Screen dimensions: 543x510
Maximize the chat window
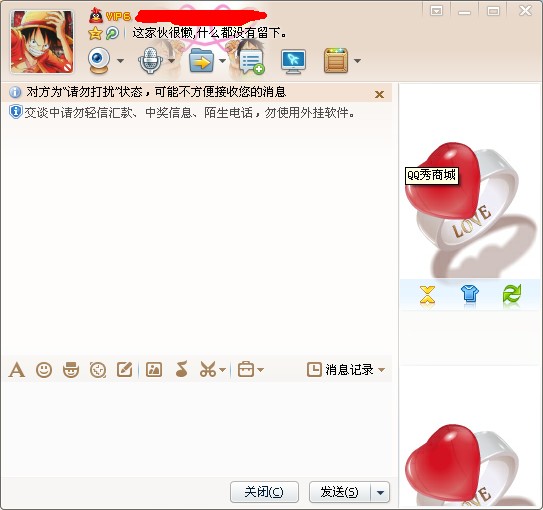click(x=493, y=11)
